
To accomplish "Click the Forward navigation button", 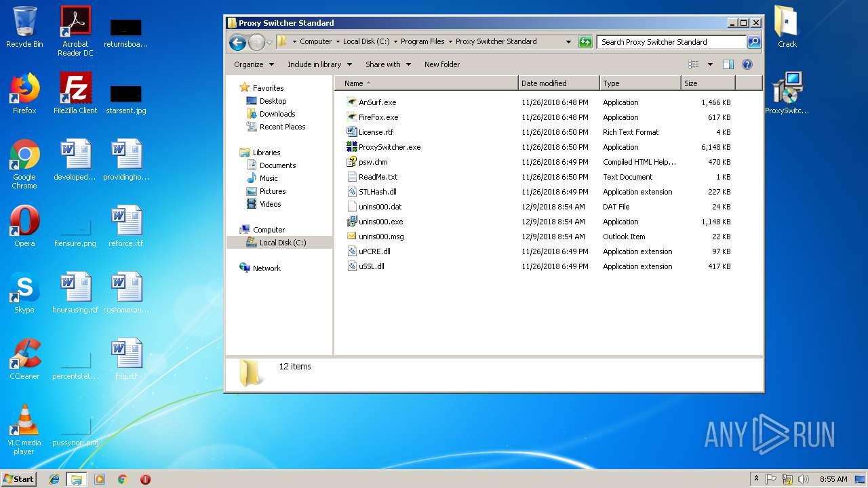I will point(256,43).
